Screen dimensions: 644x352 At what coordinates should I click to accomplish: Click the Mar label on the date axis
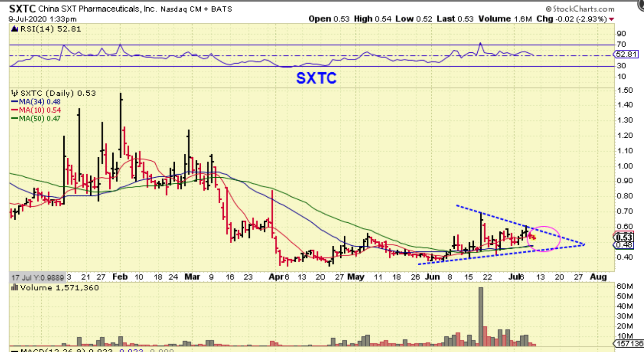point(192,277)
